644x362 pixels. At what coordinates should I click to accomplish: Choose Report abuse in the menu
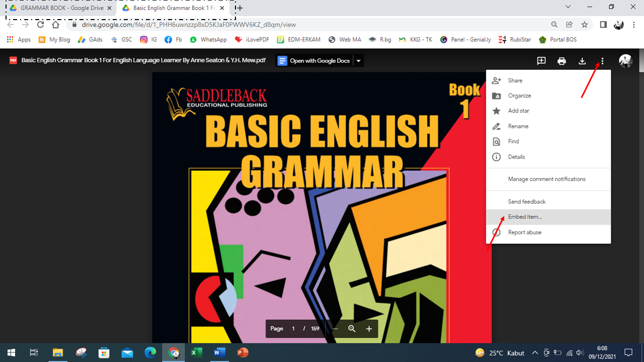click(548, 232)
